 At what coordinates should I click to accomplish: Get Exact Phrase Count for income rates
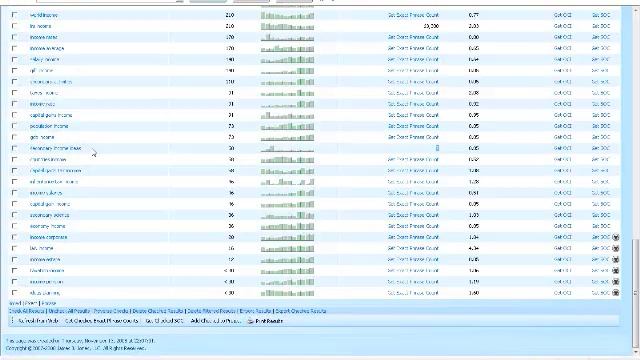413,37
